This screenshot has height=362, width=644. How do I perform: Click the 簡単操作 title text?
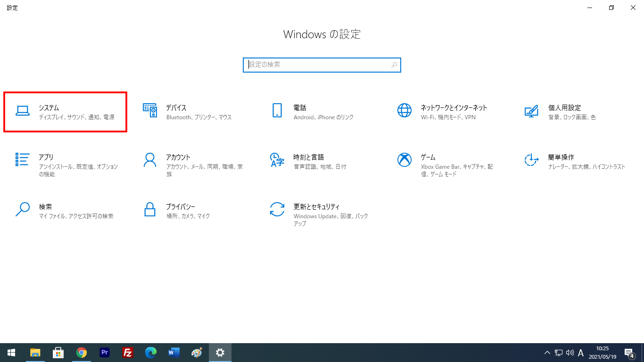tap(561, 157)
